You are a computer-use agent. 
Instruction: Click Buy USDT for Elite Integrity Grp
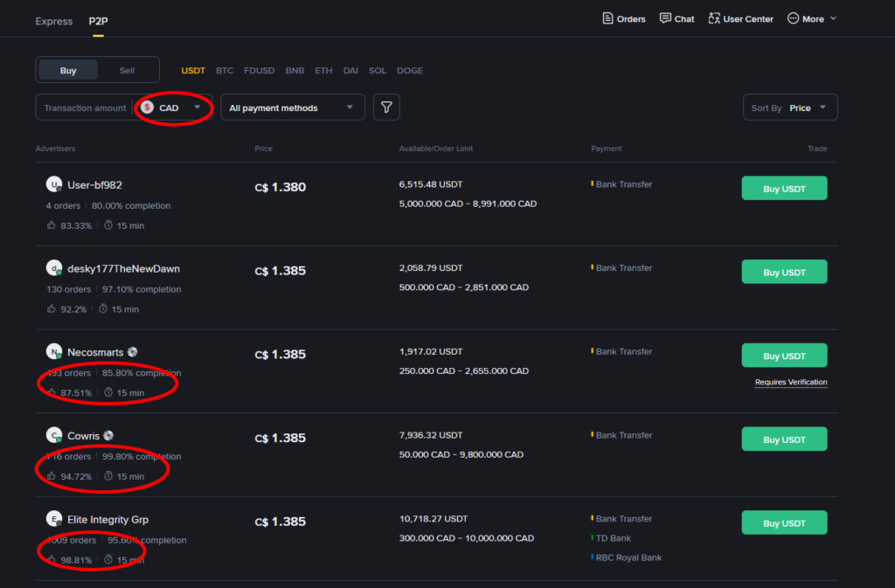click(x=784, y=522)
